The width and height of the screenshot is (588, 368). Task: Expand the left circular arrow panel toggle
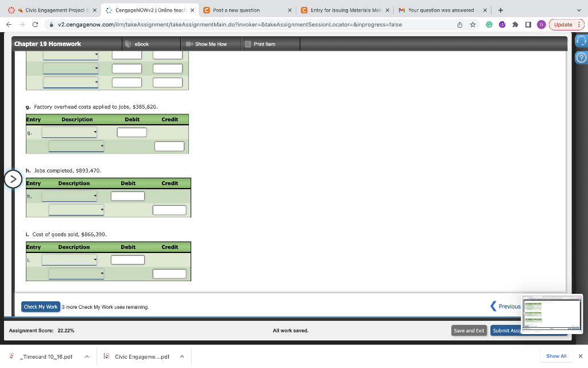pyautogui.click(x=13, y=179)
